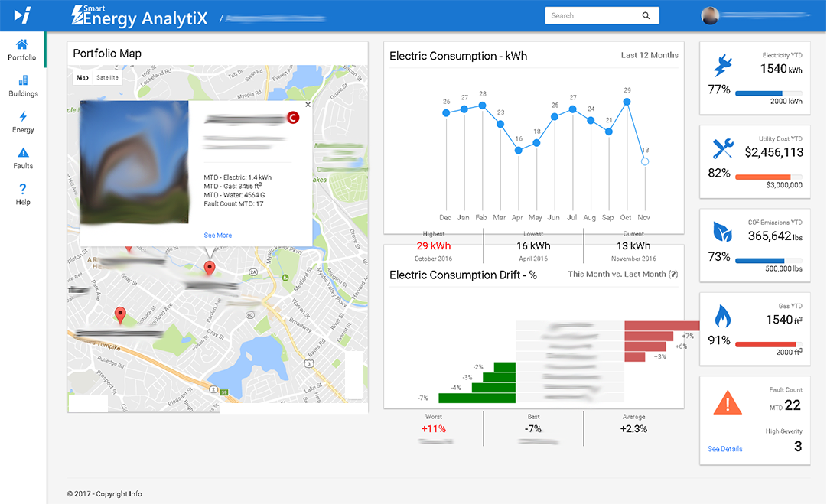
Task: Click the High Severity count '3'
Action: [798, 446]
